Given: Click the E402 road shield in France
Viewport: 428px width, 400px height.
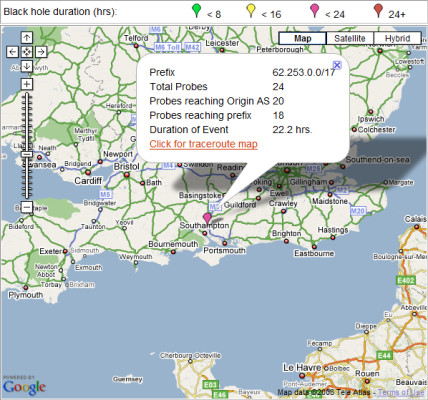Looking at the screenshot, I should click(x=405, y=280).
